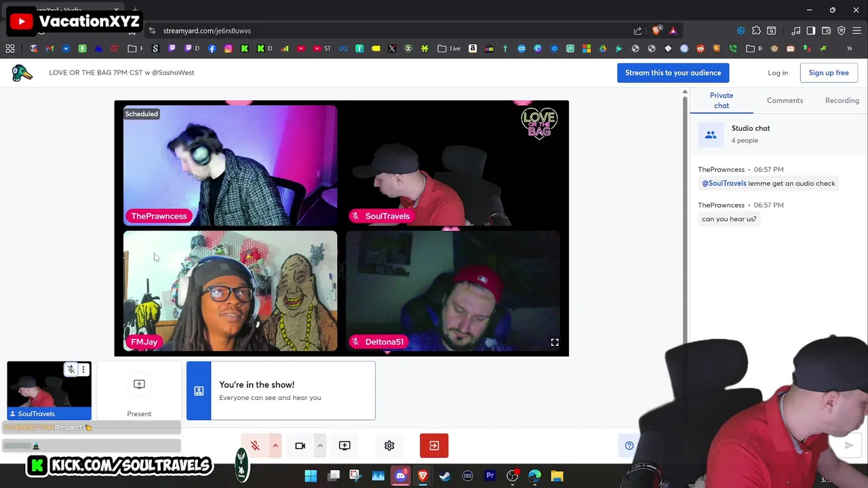Switch to Comments tab
The height and width of the screenshot is (488, 868).
coord(785,100)
